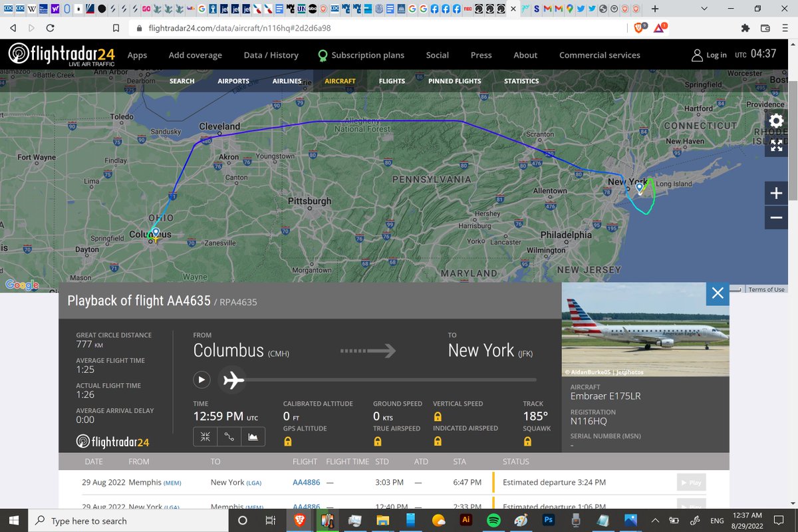Click the True Airspeed lock icon
798x532 pixels.
point(378,441)
